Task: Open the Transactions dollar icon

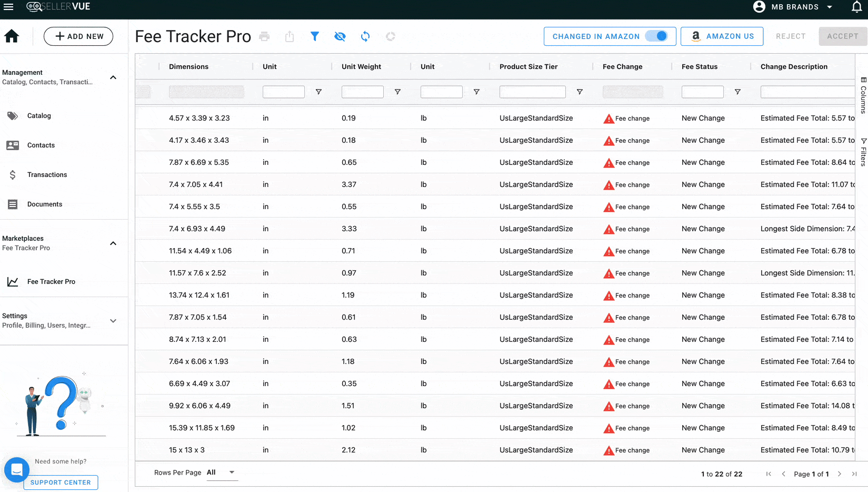Action: point(13,175)
